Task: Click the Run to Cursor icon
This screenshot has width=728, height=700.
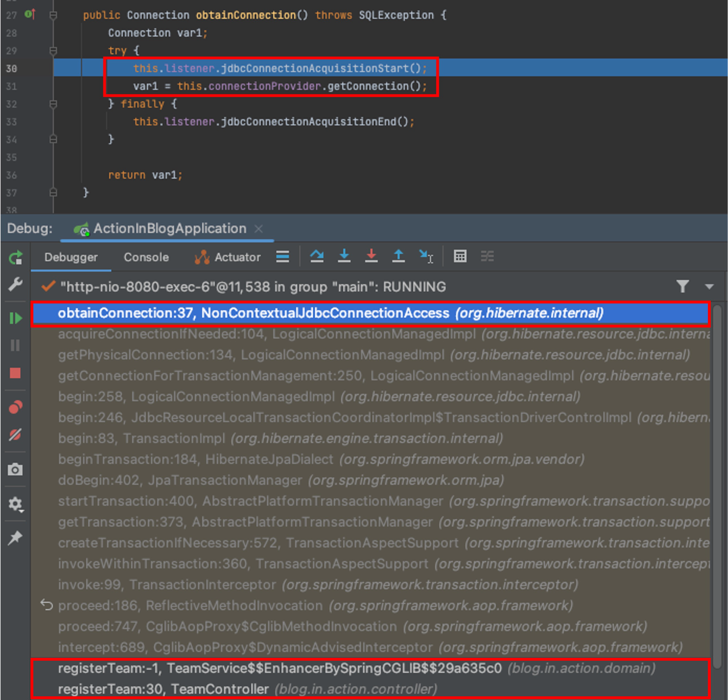Action: tap(426, 256)
